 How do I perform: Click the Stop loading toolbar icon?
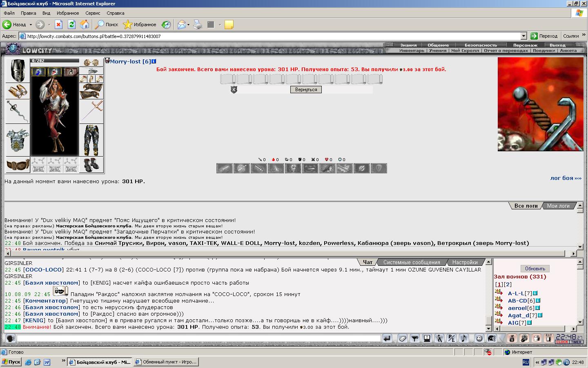58,25
